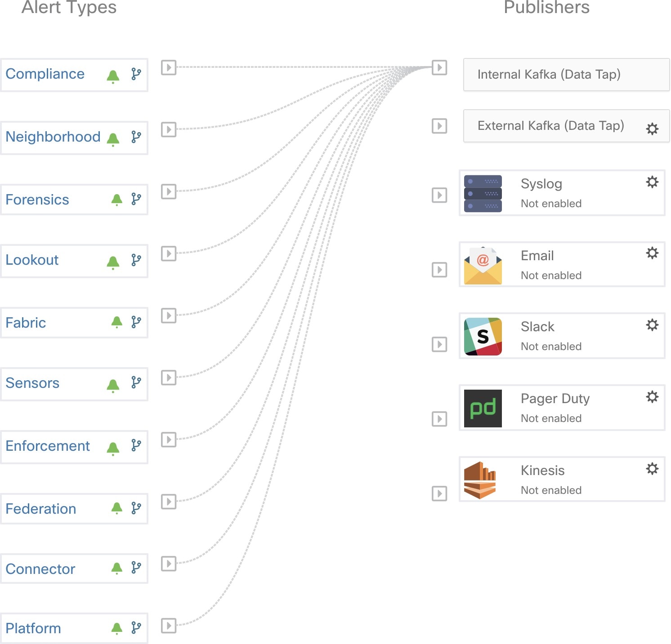Image resolution: width=671 pixels, height=644 pixels.
Task: Toggle the Forensics bell notification
Action: tap(116, 200)
